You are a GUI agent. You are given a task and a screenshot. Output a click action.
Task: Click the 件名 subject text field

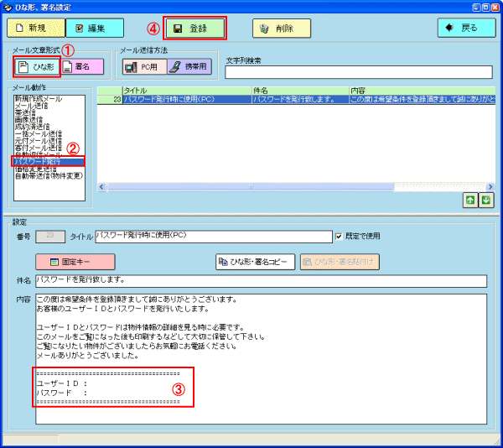261,281
